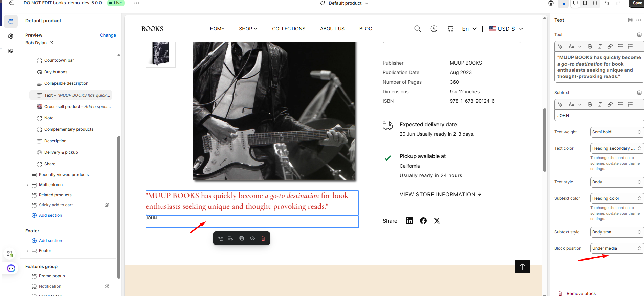Screen dimensions: 644x296
Task: Open the cart icon in store header
Action: coord(450,29)
